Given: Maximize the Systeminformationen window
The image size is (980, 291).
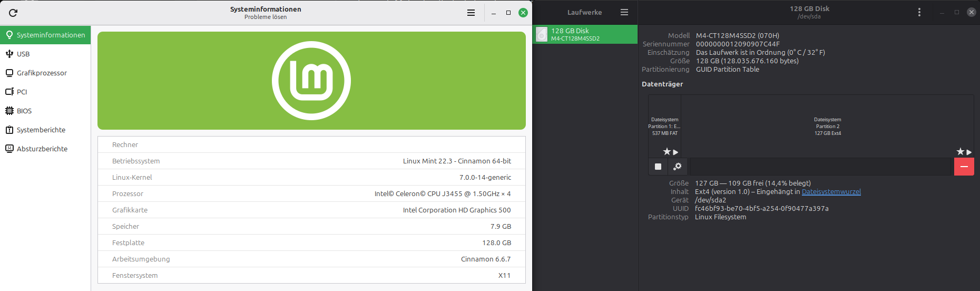Looking at the screenshot, I should coord(508,13).
